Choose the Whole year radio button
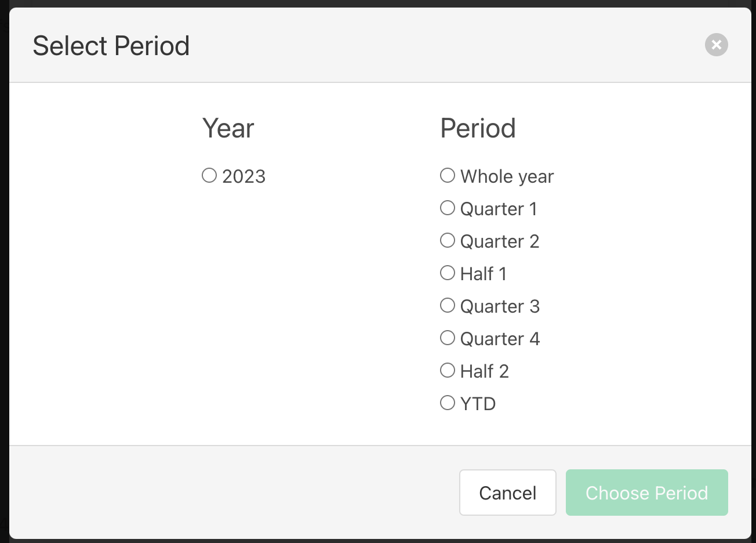 [448, 175]
